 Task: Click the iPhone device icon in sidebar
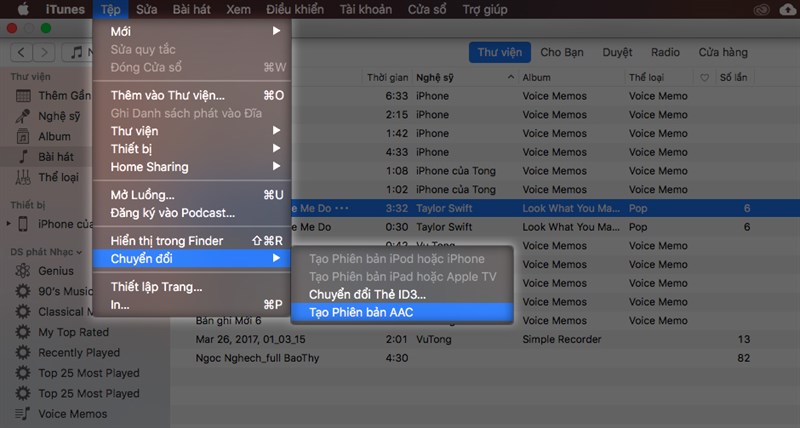[x=23, y=224]
